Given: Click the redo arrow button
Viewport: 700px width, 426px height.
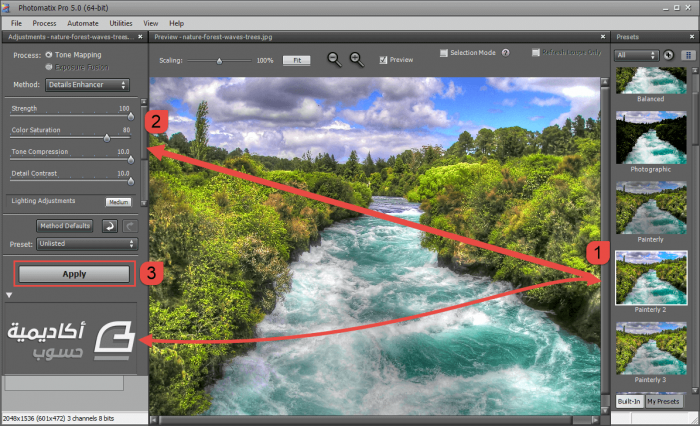Looking at the screenshot, I should [130, 226].
